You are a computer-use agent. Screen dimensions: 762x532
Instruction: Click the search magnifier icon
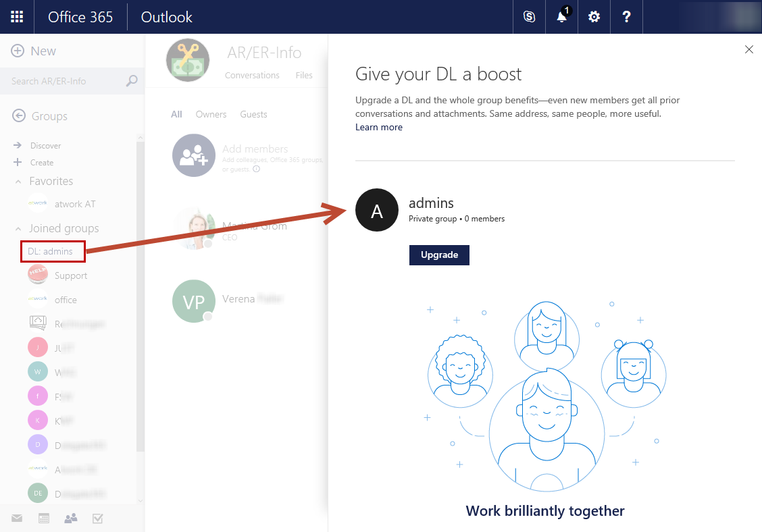click(x=132, y=80)
